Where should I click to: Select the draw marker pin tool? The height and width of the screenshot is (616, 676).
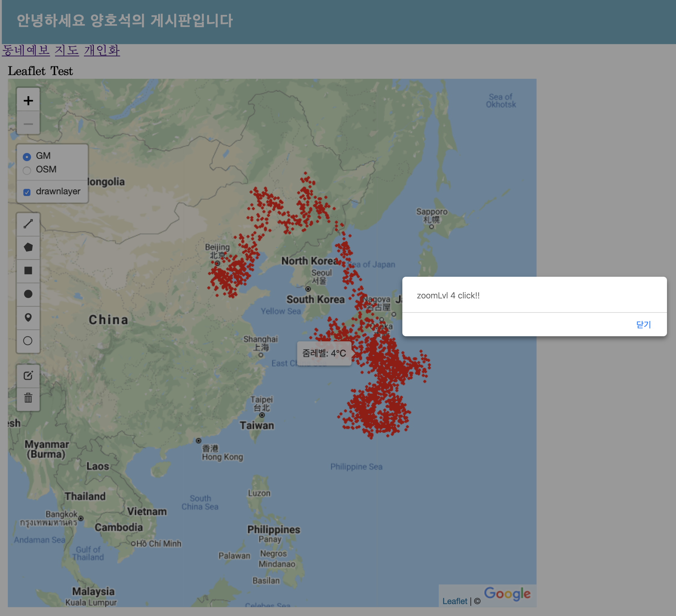28,317
